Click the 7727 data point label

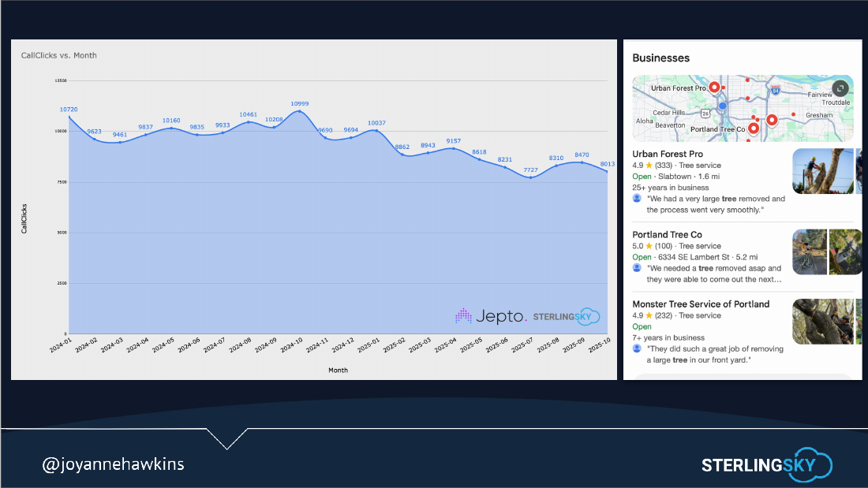click(x=530, y=169)
